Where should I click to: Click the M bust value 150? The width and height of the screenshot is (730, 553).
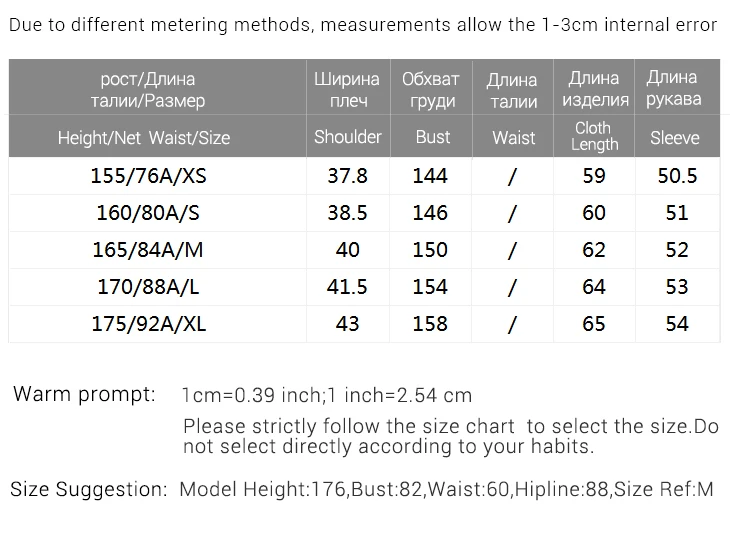click(x=430, y=250)
